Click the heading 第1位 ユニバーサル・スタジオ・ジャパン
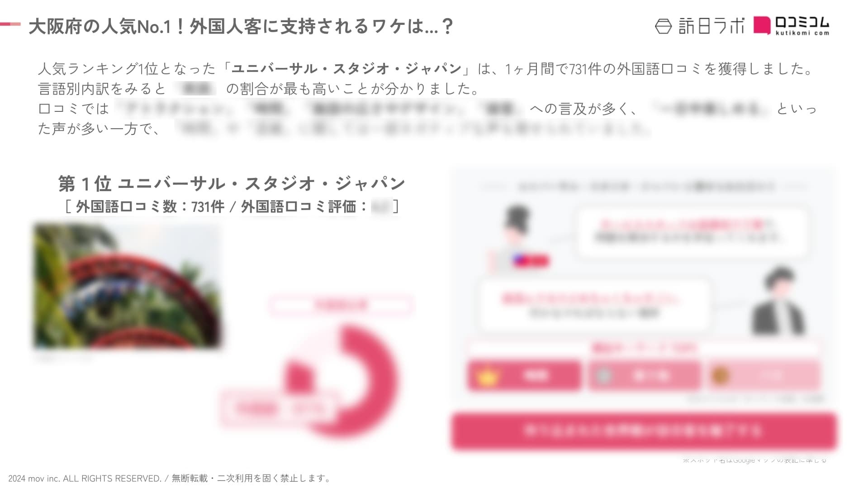Screen dimensions: 868x489 click(232, 184)
